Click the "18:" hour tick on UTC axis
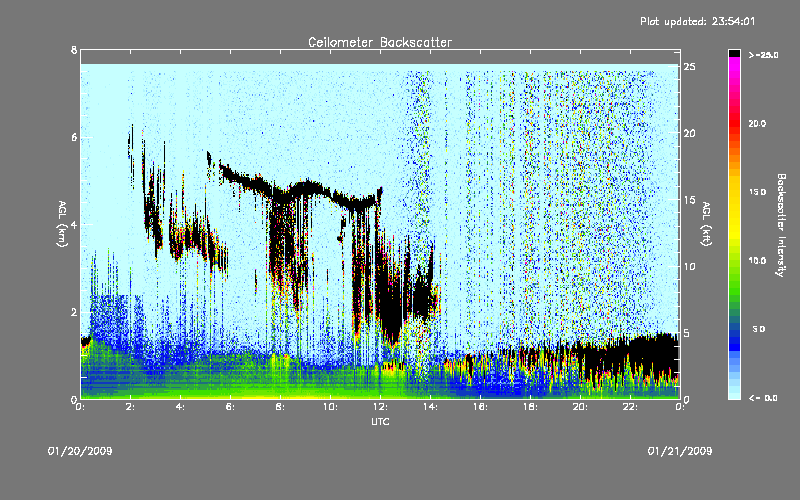This screenshot has width=800, height=500. click(x=531, y=407)
